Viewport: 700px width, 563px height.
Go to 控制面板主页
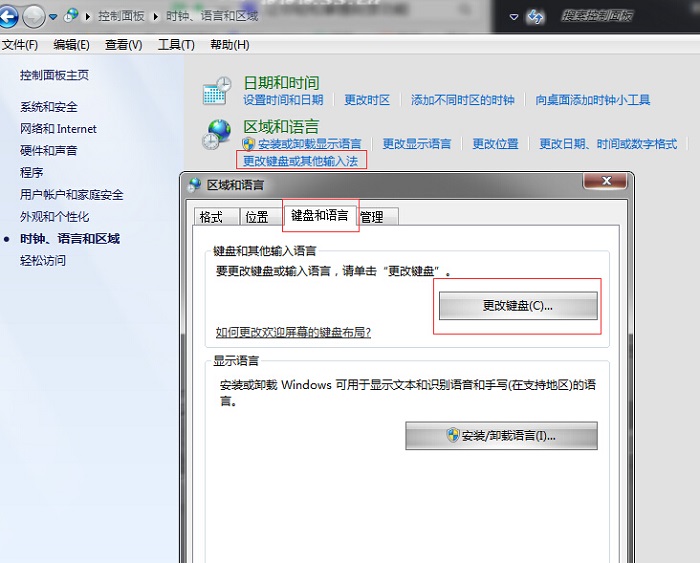coord(54,75)
